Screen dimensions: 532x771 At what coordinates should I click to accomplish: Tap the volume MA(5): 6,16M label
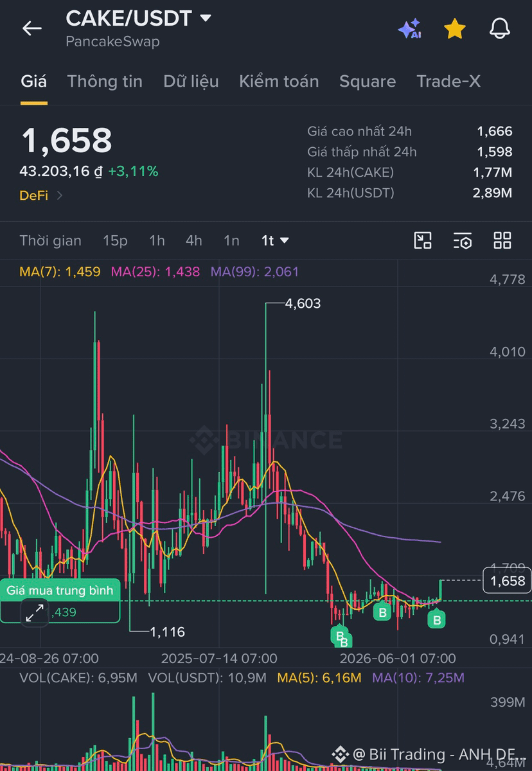coord(319,678)
